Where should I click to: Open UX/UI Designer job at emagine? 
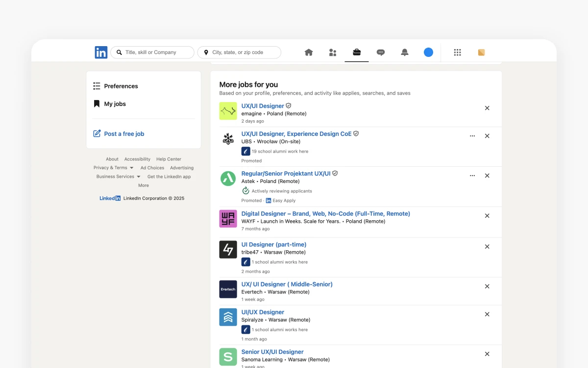click(263, 106)
